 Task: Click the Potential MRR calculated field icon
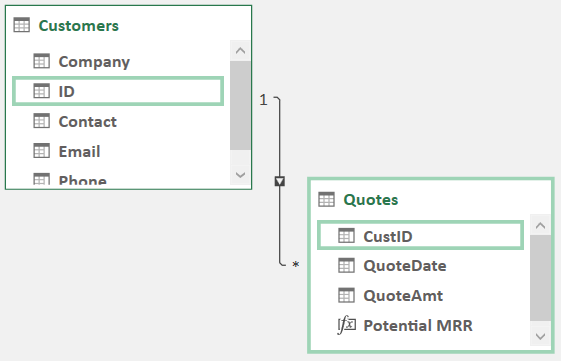pos(346,325)
